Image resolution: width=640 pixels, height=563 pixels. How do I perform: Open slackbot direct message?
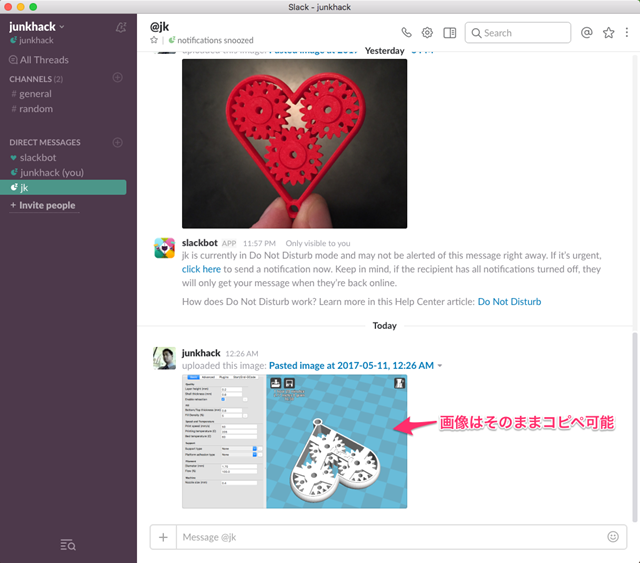click(34, 158)
